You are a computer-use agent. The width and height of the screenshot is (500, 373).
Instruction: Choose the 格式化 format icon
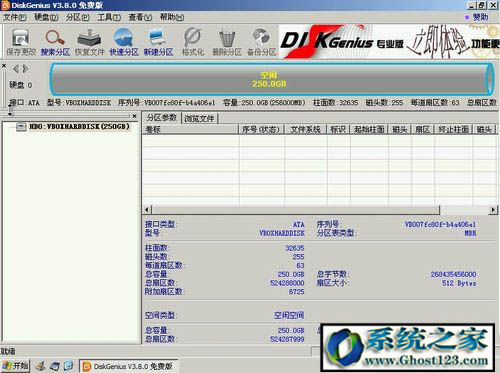point(193,42)
